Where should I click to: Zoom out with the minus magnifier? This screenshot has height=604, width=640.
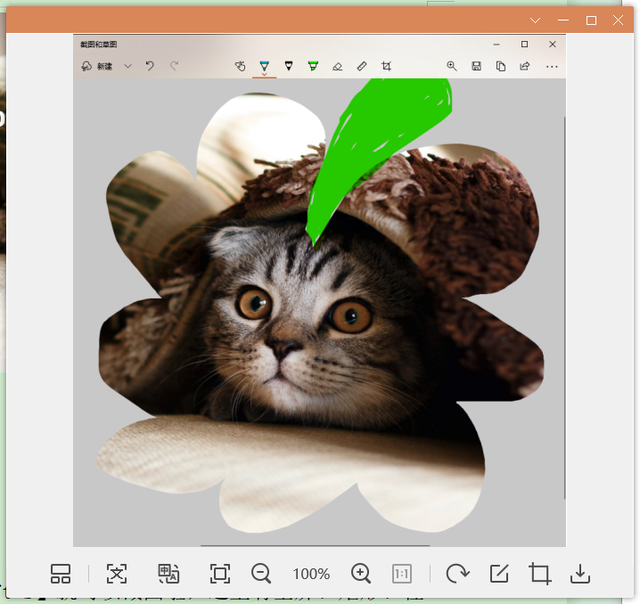point(261,573)
